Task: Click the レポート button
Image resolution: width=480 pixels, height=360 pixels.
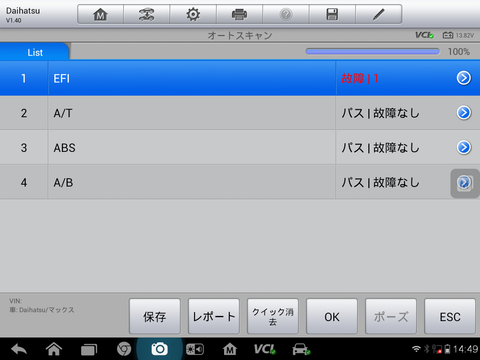Action: point(214,316)
